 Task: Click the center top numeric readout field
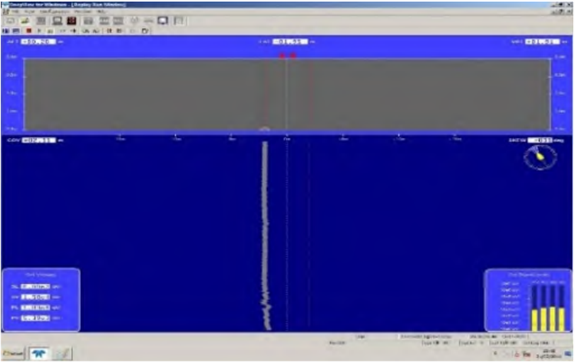coord(290,41)
